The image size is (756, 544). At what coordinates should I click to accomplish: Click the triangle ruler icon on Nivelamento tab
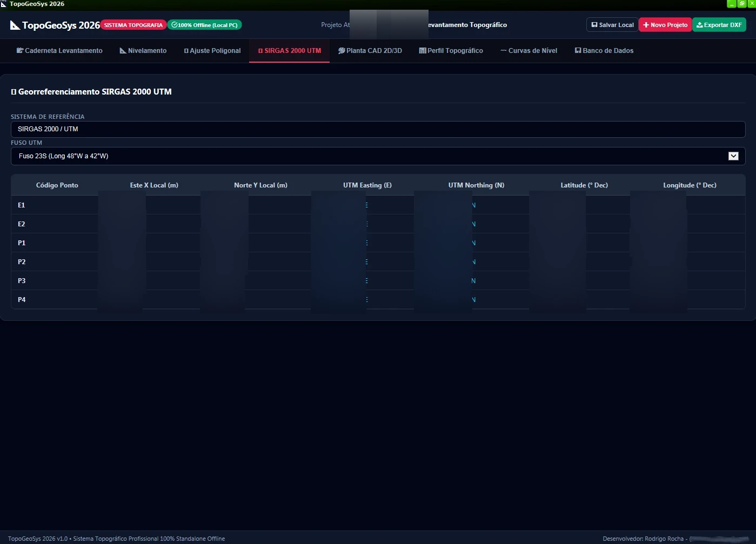pos(123,51)
